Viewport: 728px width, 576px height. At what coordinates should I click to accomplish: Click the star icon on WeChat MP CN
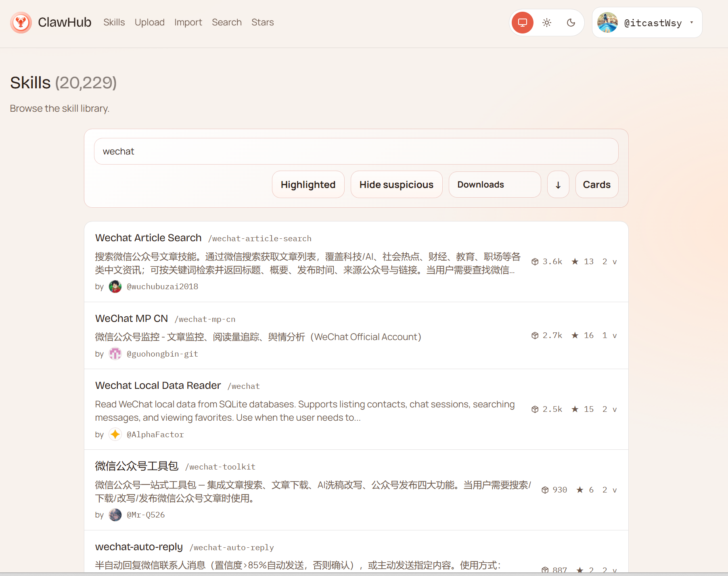click(575, 336)
